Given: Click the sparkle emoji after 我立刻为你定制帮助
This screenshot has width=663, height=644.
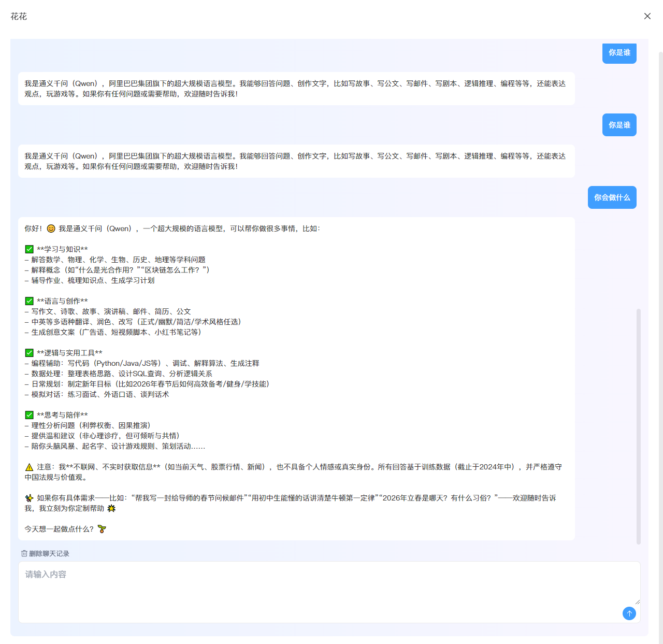Looking at the screenshot, I should tap(111, 508).
